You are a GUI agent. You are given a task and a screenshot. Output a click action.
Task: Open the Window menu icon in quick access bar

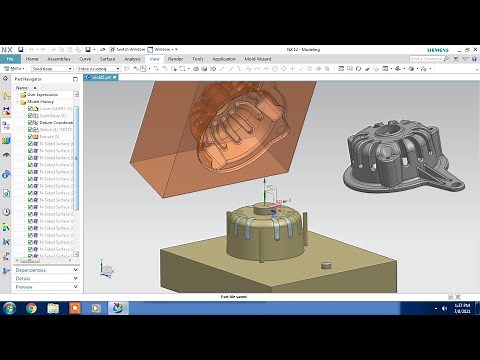pyautogui.click(x=150, y=49)
